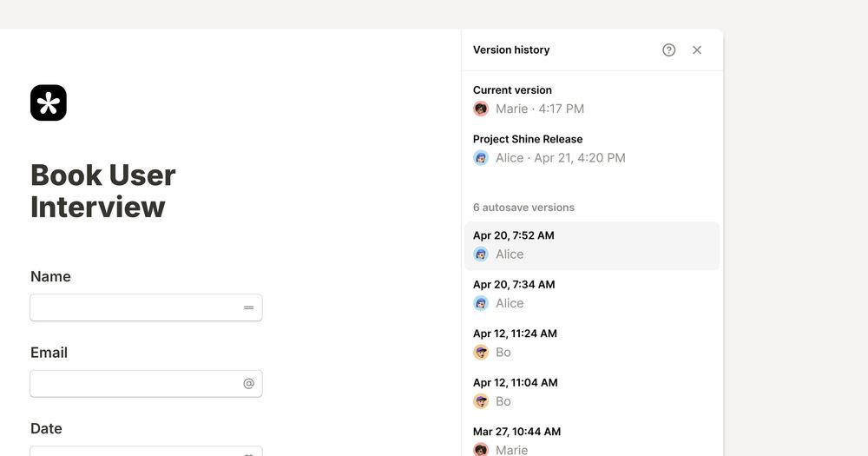Screen dimensions: 868x456
Task: Click the short-text icon in Name field
Action: click(x=248, y=307)
